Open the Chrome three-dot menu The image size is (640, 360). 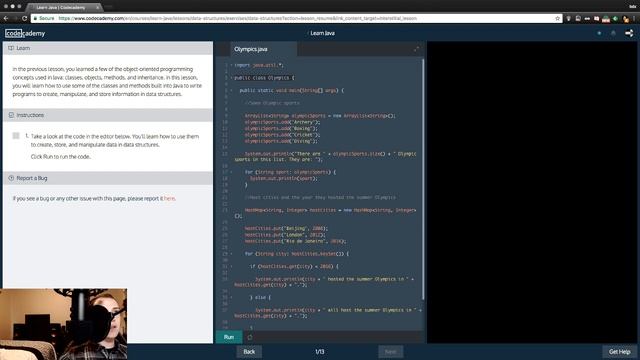click(634, 18)
